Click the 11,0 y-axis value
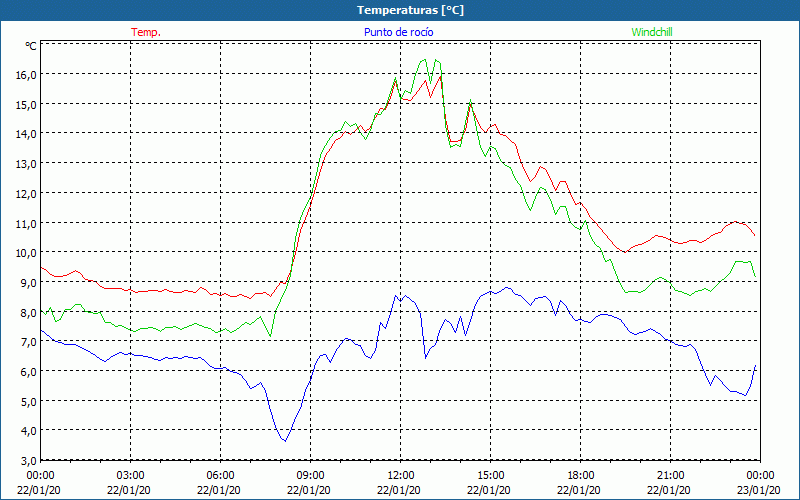Viewport: 800px width, 500px height. 27,223
